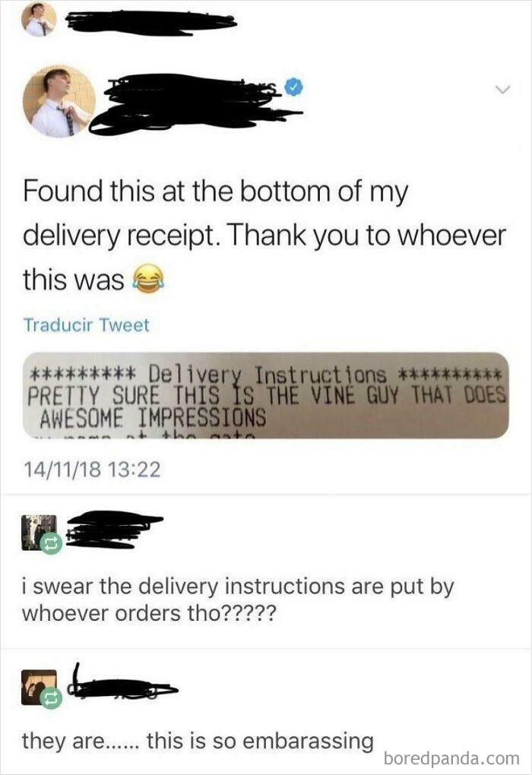Open the tweet options chevron dropdown
The height and width of the screenshot is (775, 532).
click(503, 90)
